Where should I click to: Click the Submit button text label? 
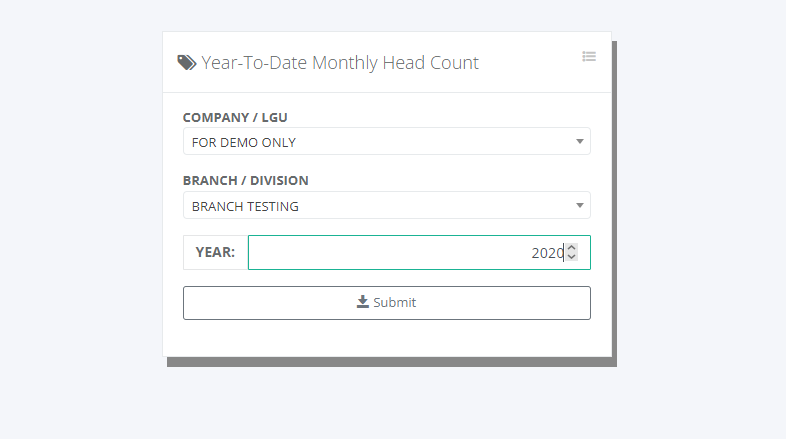click(395, 302)
